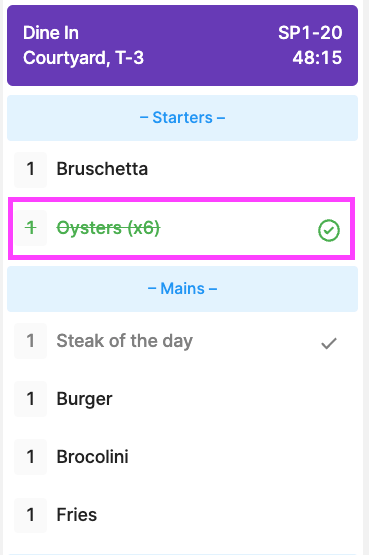This screenshot has height=555, width=369.
Task: Click the SP1-20 order number
Action: click(310, 33)
